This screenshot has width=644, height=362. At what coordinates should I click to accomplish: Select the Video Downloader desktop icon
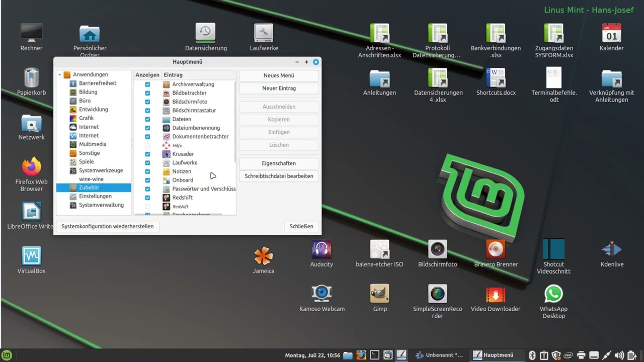[x=496, y=298]
